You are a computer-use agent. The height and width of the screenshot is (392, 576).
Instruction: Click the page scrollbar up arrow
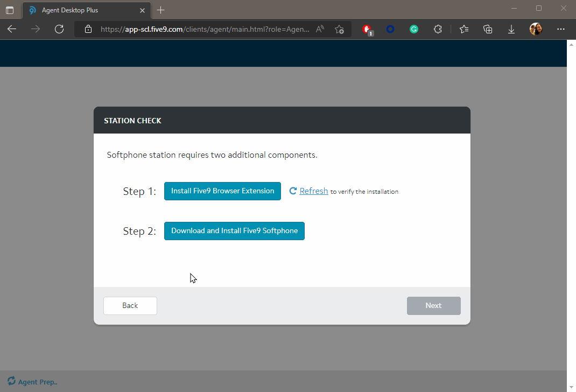pyautogui.click(x=571, y=45)
